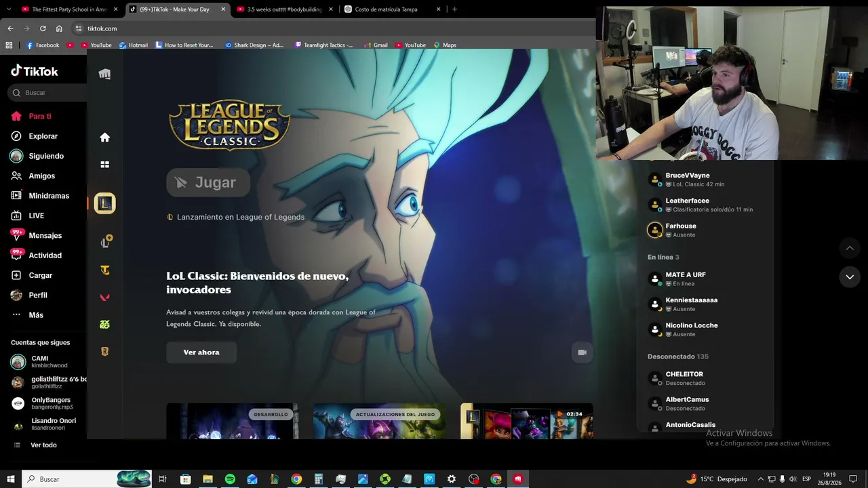The width and height of the screenshot is (868, 488).
Task: Click the down chevron next to friends list
Action: pos(850,277)
